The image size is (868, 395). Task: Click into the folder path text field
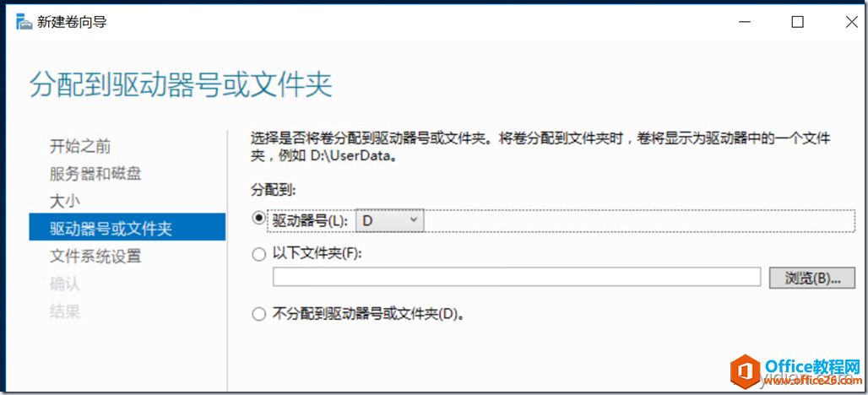click(517, 277)
